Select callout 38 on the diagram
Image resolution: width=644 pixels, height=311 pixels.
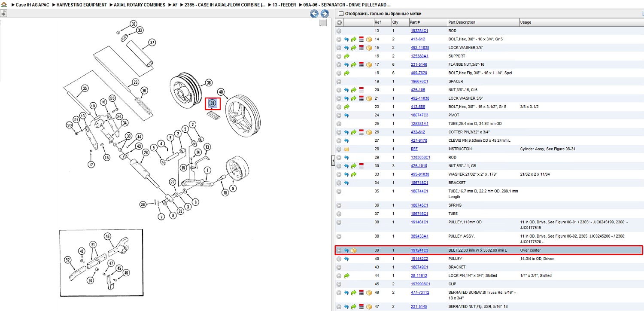pyautogui.click(x=209, y=82)
